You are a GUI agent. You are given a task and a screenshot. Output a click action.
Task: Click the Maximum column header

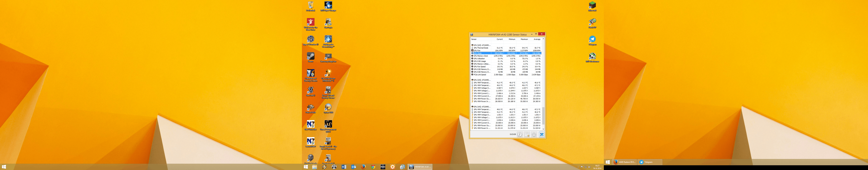click(524, 39)
